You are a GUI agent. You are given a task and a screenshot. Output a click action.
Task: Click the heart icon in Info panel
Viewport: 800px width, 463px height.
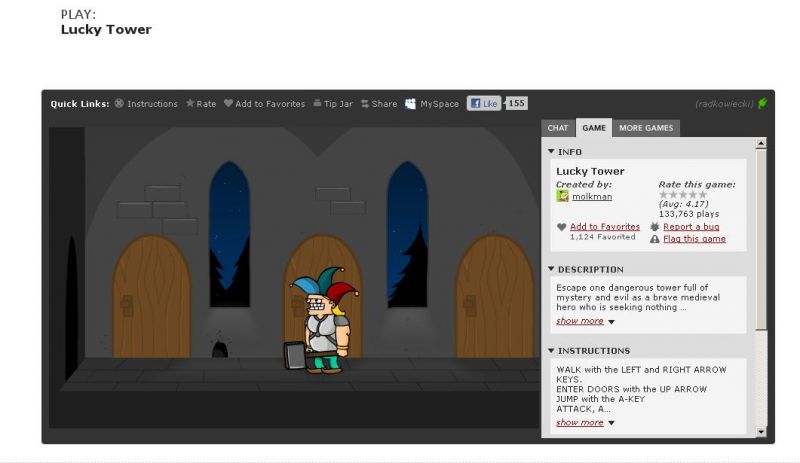tap(562, 227)
